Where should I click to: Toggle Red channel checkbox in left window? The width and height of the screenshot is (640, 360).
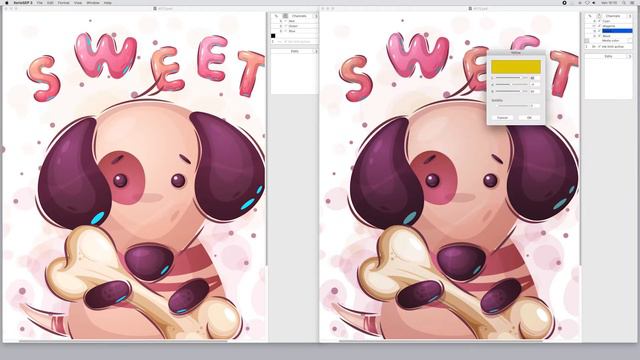pyautogui.click(x=285, y=21)
